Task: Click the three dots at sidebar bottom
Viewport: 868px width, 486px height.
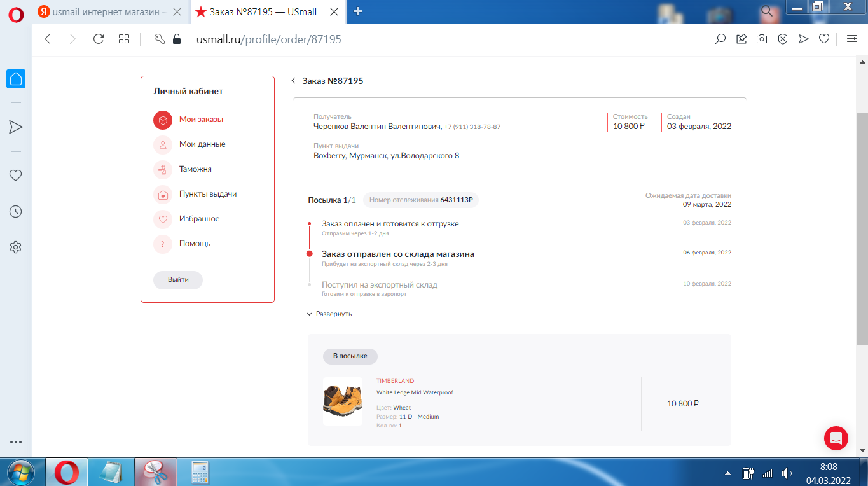Action: pyautogui.click(x=16, y=442)
